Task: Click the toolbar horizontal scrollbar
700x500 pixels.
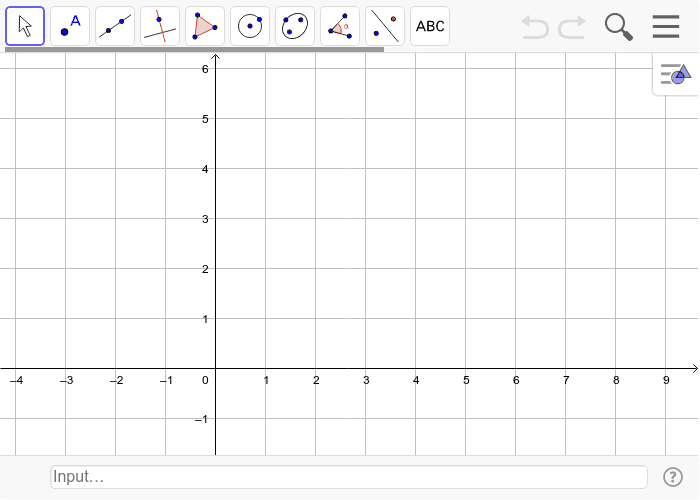Action: pos(194,50)
